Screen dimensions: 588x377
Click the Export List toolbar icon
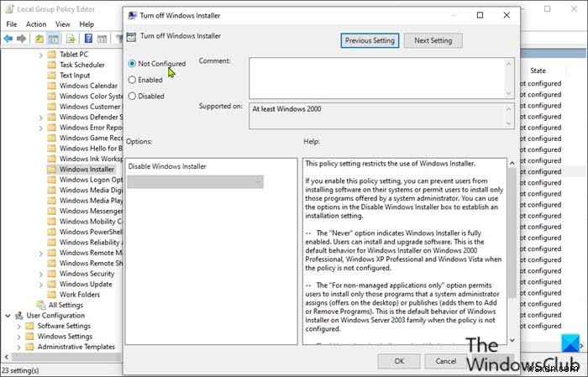point(71,39)
